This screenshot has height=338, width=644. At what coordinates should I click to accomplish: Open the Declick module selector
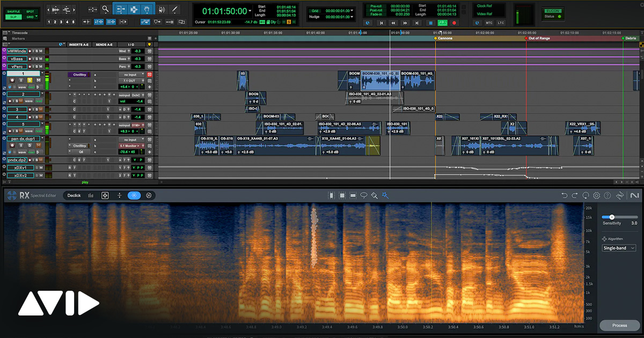[x=74, y=195]
